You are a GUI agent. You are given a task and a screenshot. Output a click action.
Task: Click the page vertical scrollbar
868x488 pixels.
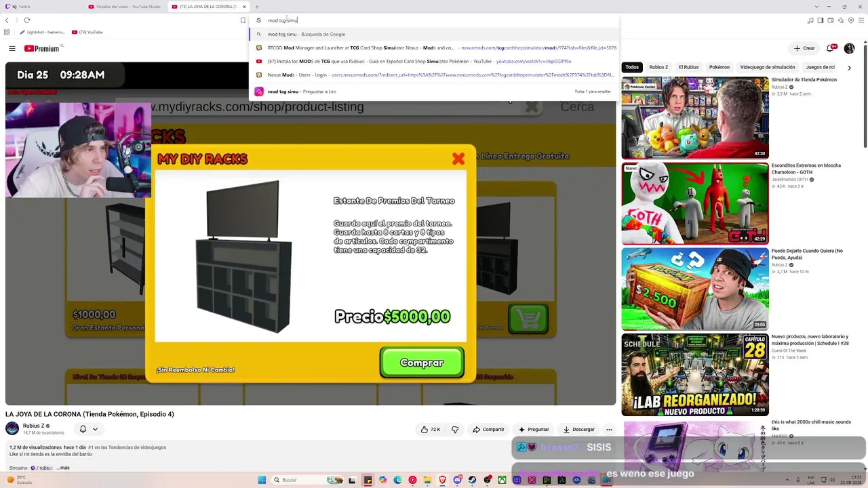[865, 95]
